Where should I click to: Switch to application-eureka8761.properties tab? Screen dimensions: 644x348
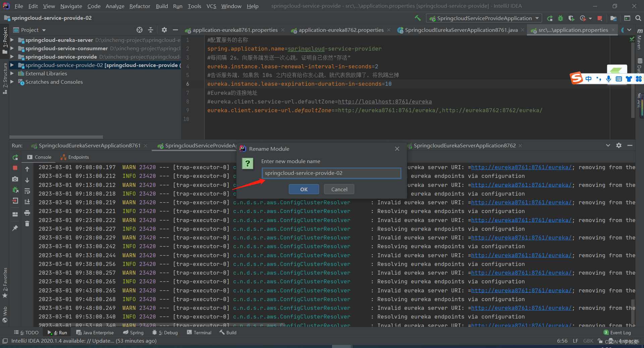(235, 30)
